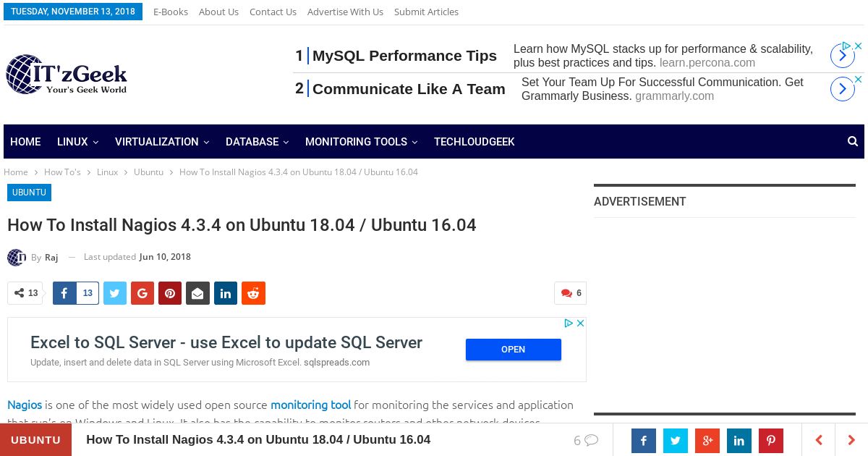Viewport: 868px width, 456px height.
Task: Click the OPEN button in ad
Action: click(x=513, y=350)
